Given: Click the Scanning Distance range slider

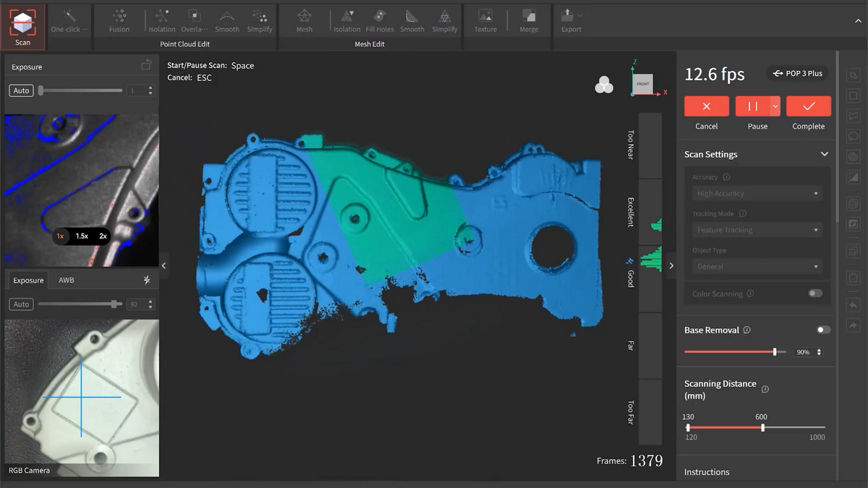Looking at the screenshot, I should [755, 427].
